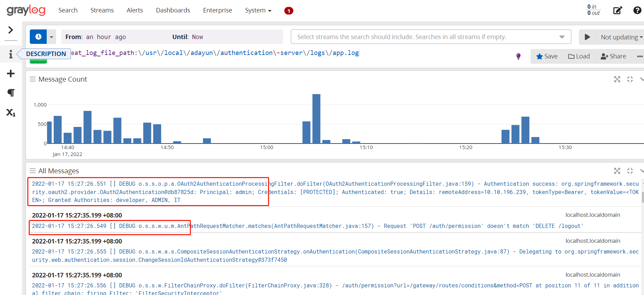Viewport: 644px width, 295px height.
Task: Load a saved search
Action: click(579, 56)
